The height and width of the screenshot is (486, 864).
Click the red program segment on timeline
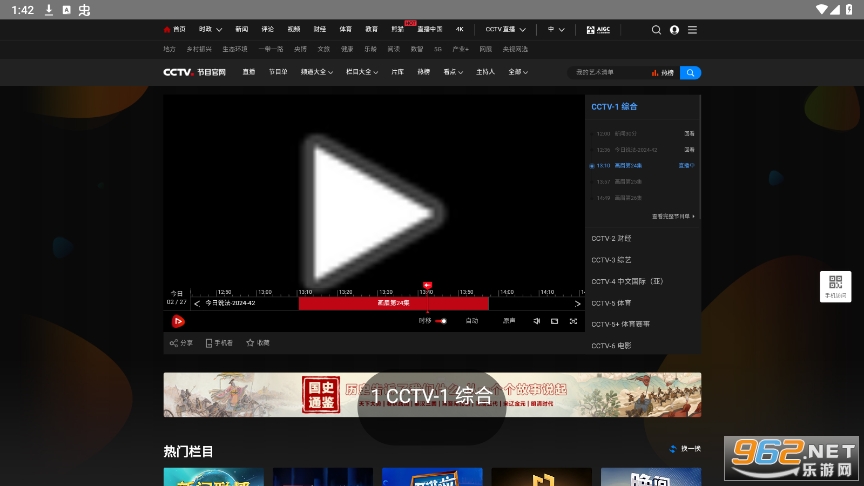(x=393, y=303)
